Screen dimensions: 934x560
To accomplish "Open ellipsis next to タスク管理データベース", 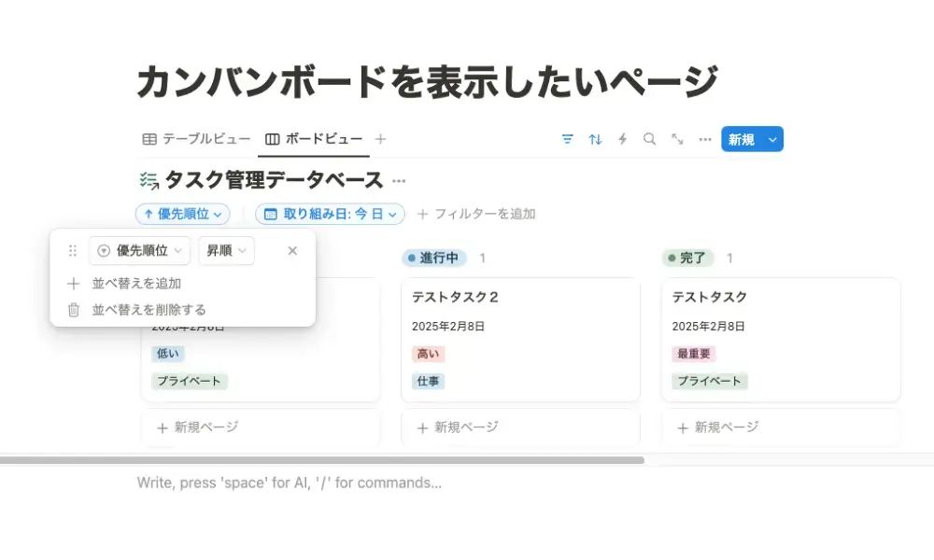I will click(399, 181).
